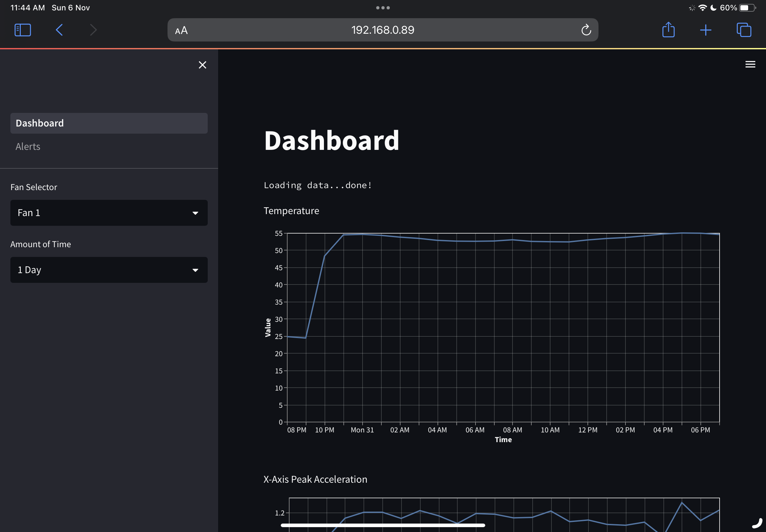The width and height of the screenshot is (766, 532).
Task: Click the Fan 1 dropdown arrow
Action: 195,213
